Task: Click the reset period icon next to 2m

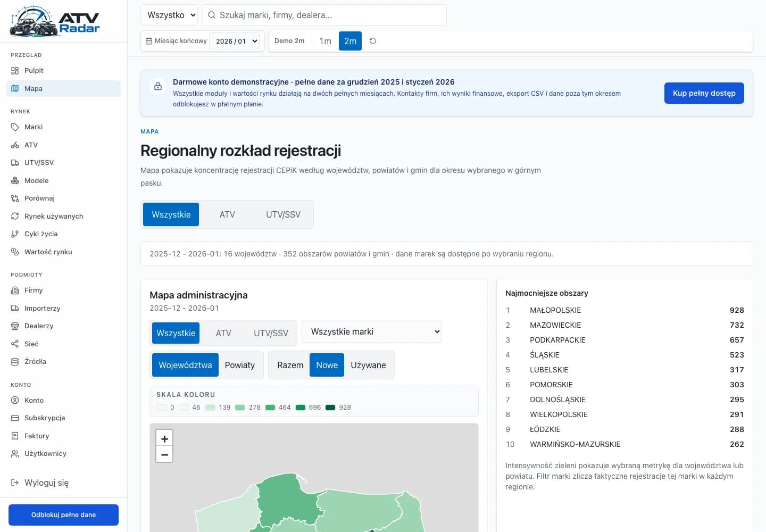Action: tap(373, 41)
